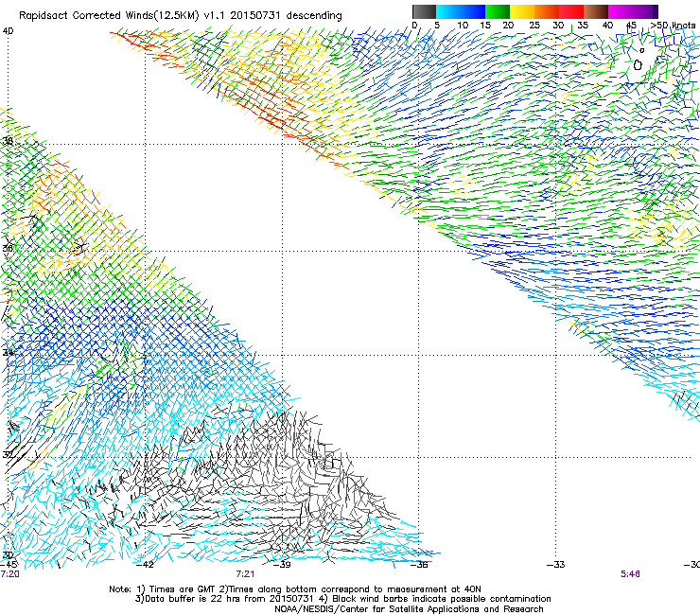Click the 'Rapidsact Corrected Winds(12.5KM)' title text

point(109,16)
